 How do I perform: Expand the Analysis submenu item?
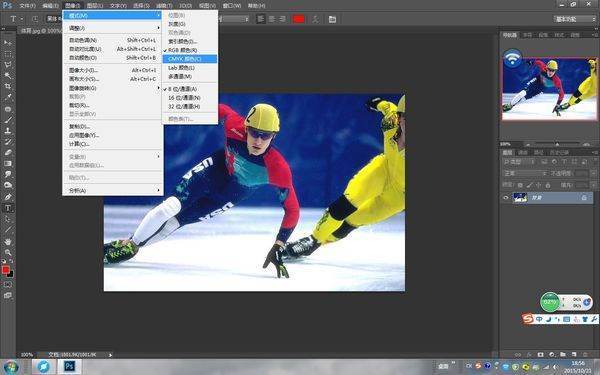112,190
